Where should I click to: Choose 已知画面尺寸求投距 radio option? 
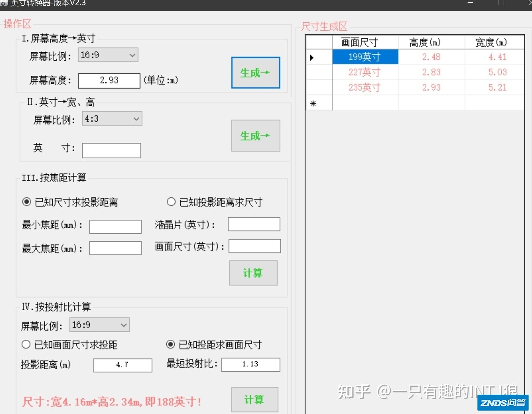pos(26,344)
